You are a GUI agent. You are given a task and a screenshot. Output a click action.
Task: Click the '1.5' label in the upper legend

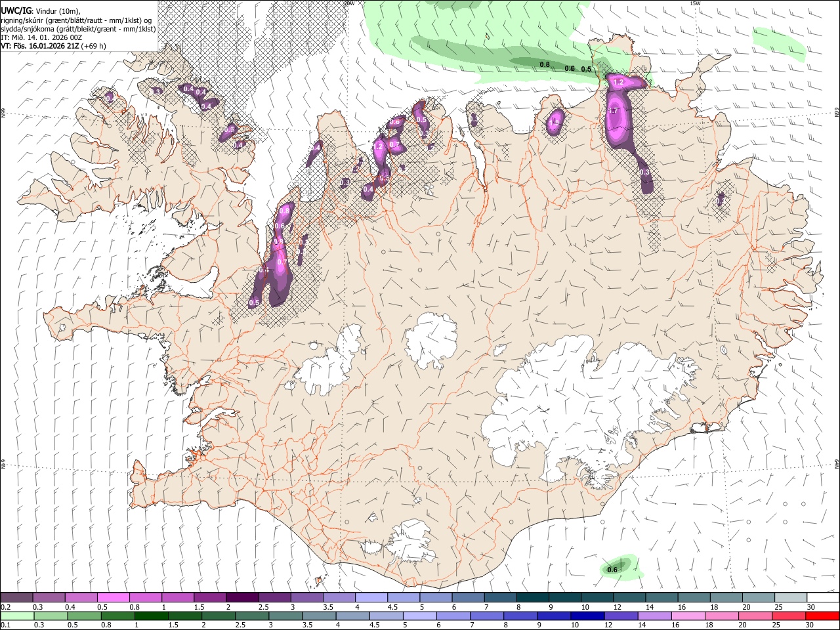(x=198, y=607)
